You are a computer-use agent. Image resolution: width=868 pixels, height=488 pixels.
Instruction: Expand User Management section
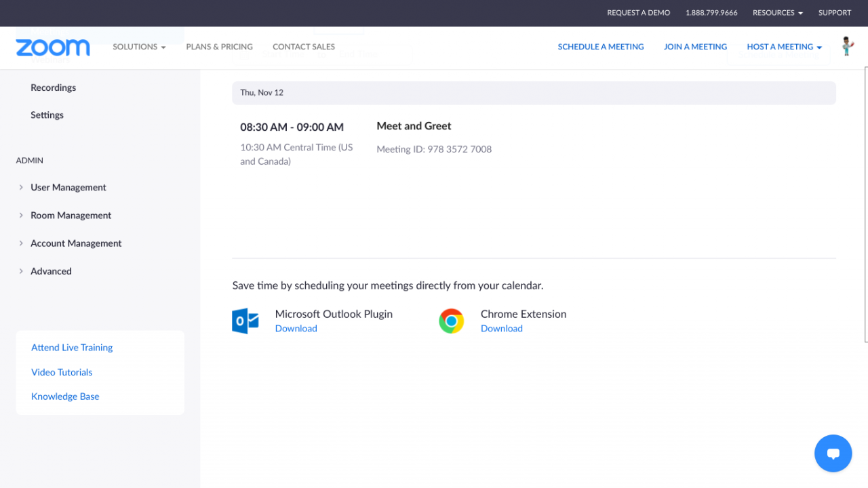coord(68,188)
